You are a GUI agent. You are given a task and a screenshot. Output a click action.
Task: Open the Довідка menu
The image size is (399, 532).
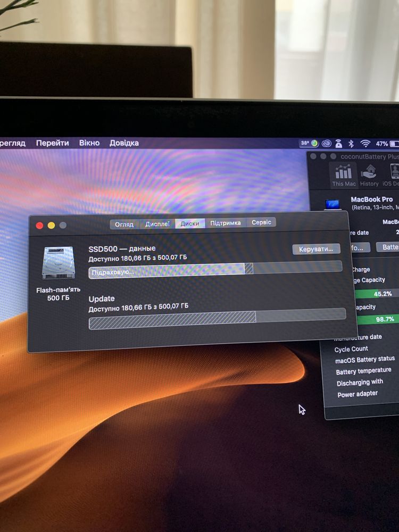pos(124,143)
